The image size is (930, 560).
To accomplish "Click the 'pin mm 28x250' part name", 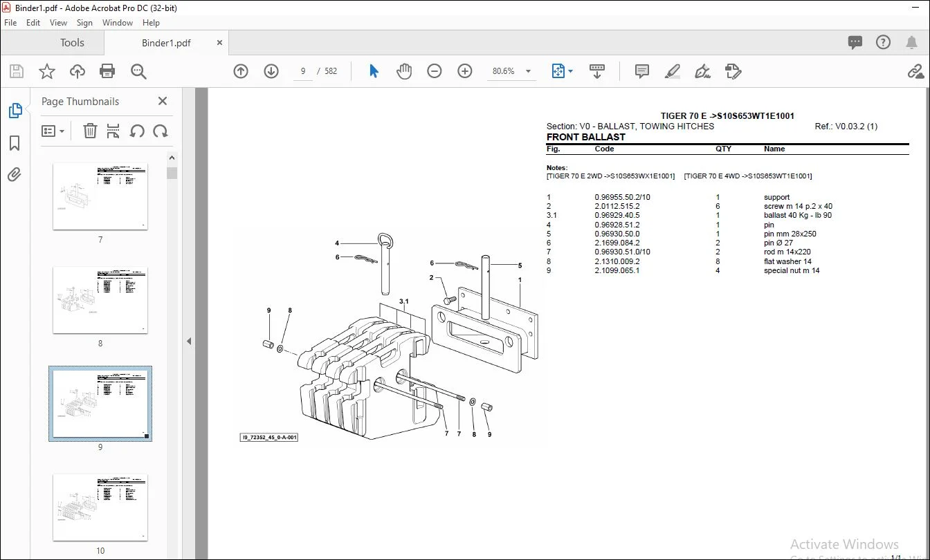I will [x=790, y=234].
